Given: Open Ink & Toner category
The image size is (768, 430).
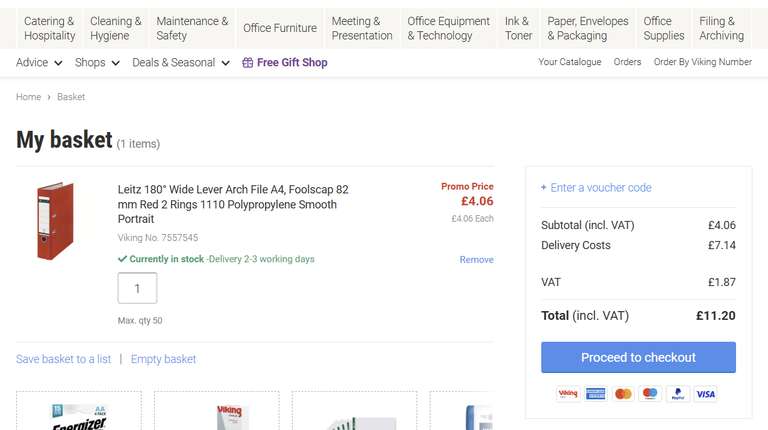Looking at the screenshot, I should click(518, 28).
